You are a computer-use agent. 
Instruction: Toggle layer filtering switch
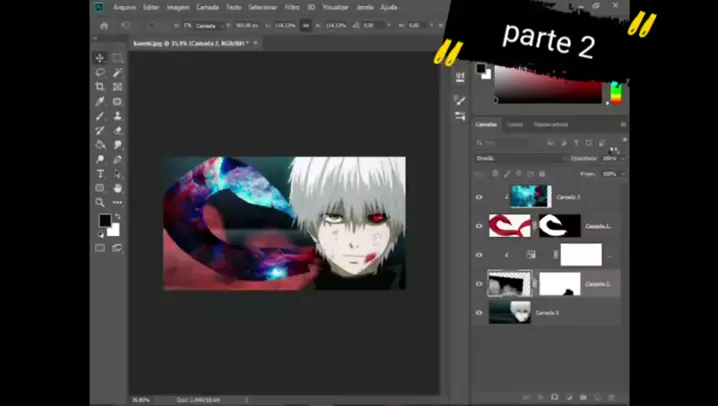coord(625,141)
